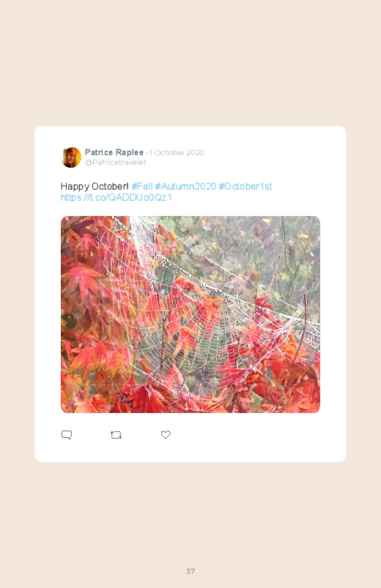Open the #October1st hashtag

(245, 187)
